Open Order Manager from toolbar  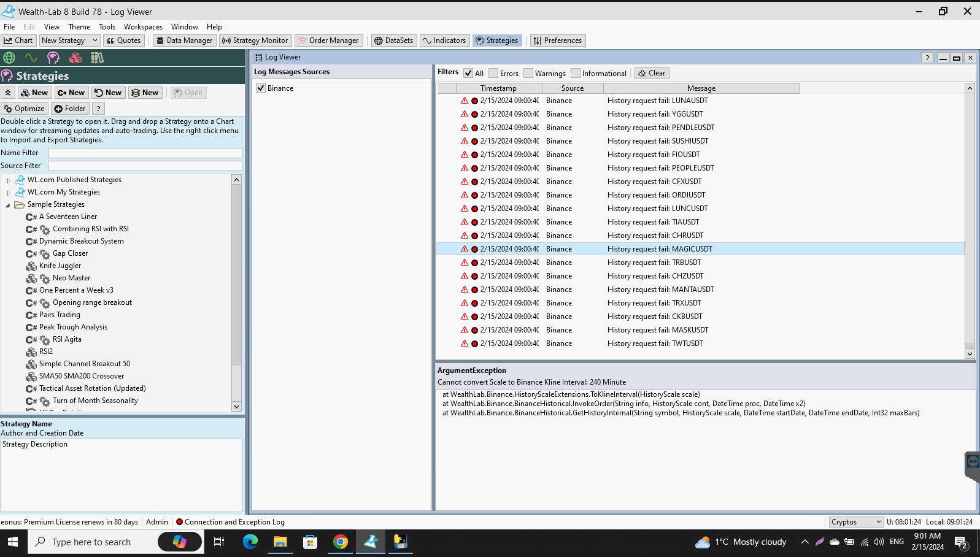[x=328, y=40]
